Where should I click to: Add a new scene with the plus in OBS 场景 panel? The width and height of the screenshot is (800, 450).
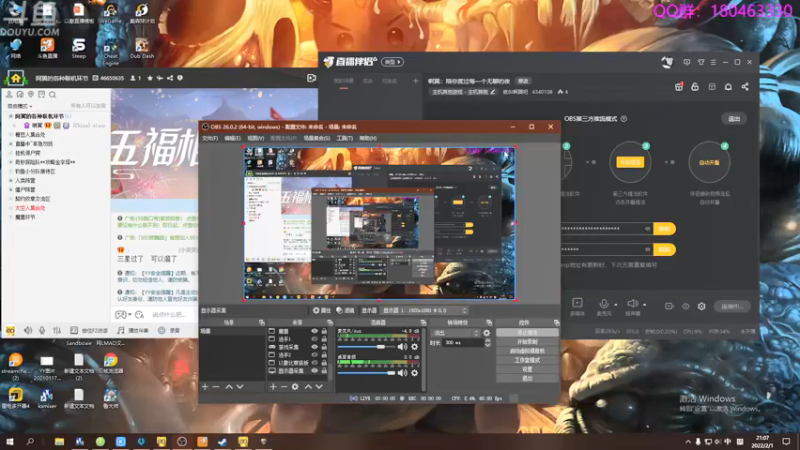[205, 387]
